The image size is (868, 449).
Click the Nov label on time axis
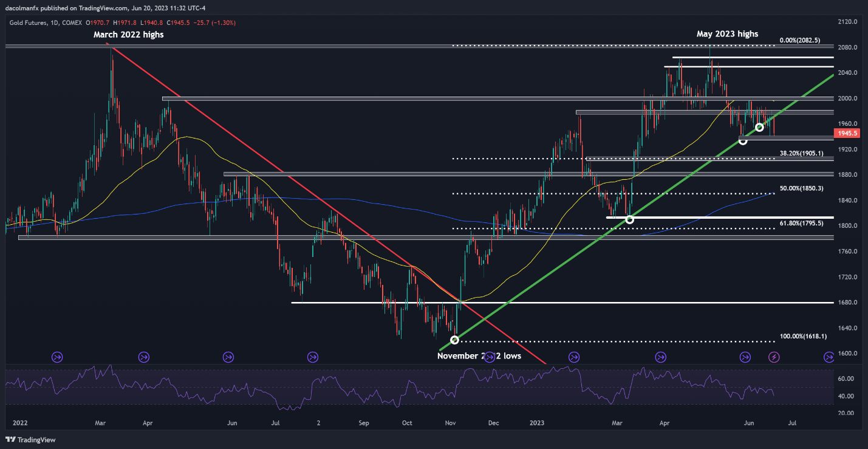[x=451, y=422]
